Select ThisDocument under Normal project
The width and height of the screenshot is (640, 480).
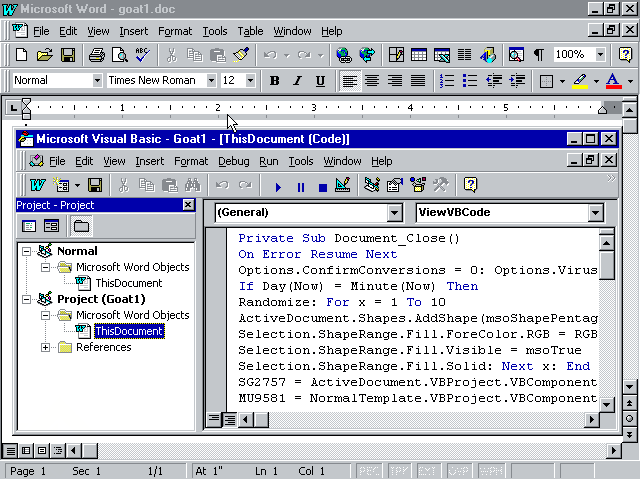(x=129, y=283)
